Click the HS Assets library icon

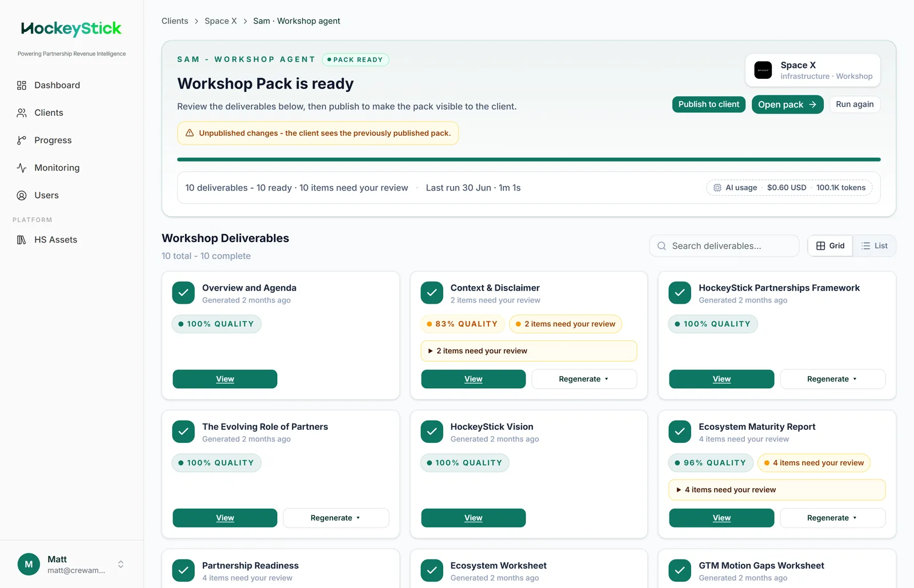click(22, 240)
